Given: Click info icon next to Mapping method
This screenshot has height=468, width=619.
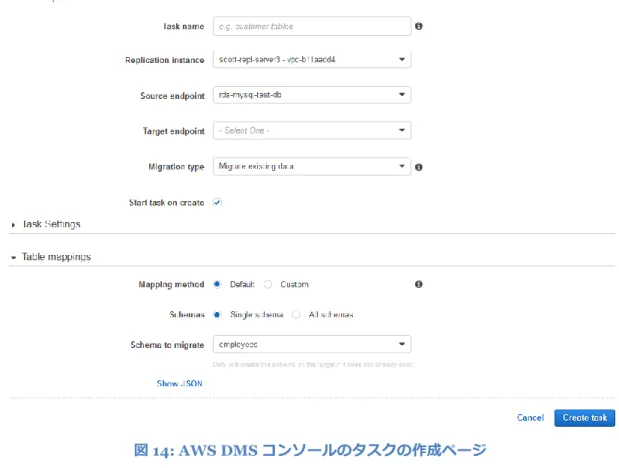Looking at the screenshot, I should click(419, 284).
